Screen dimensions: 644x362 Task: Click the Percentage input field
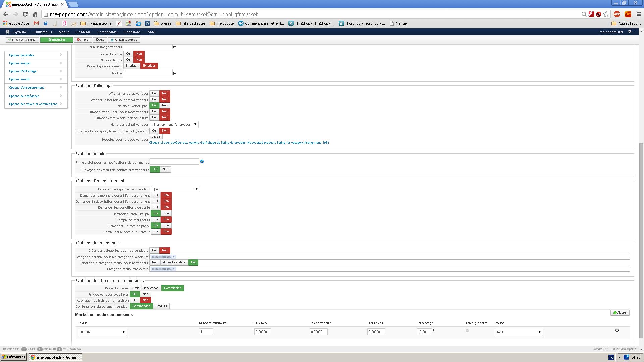tap(424, 332)
